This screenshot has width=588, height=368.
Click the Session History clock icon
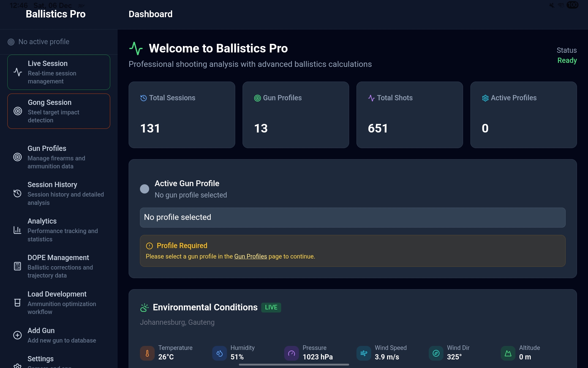[17, 194]
